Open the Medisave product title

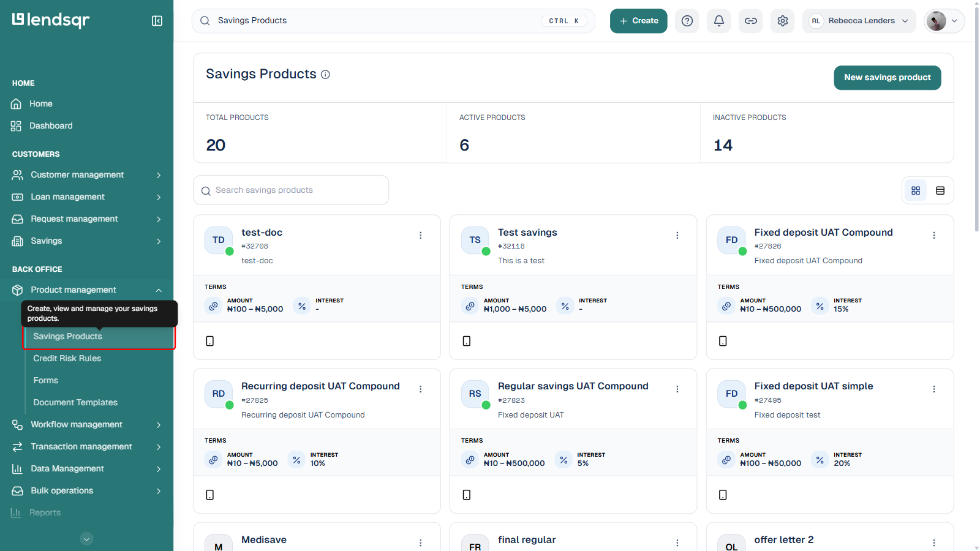tap(264, 540)
